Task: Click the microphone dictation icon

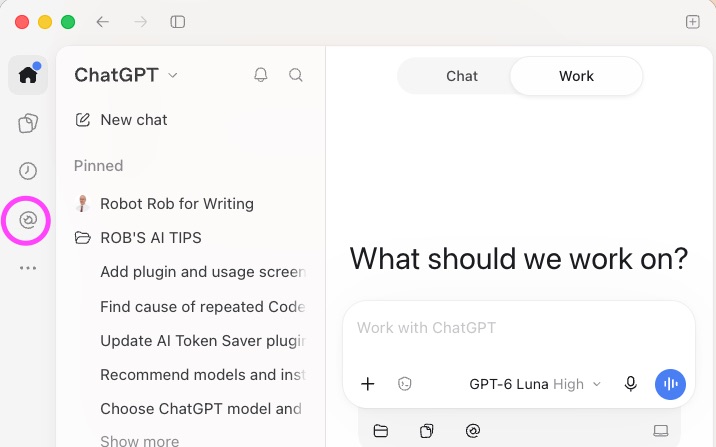Action: click(x=631, y=384)
